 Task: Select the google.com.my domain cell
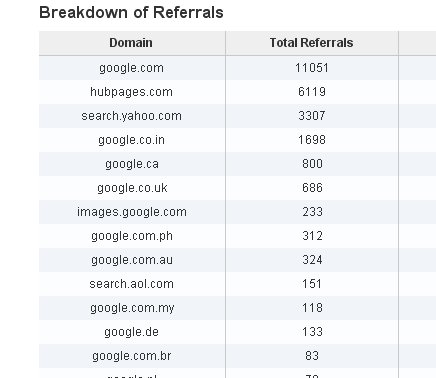[x=132, y=308]
